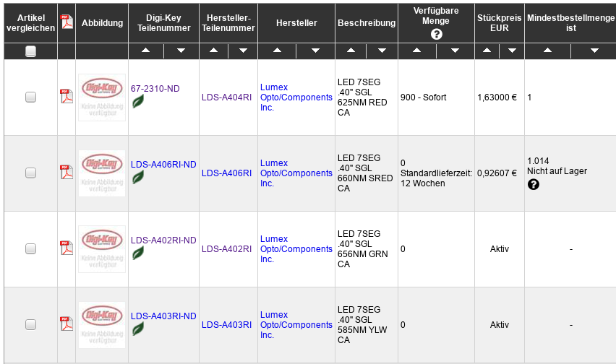The image size is (616, 364).
Task: Open PDF datasheet for LDS-A406RI-ND row
Action: point(67,173)
